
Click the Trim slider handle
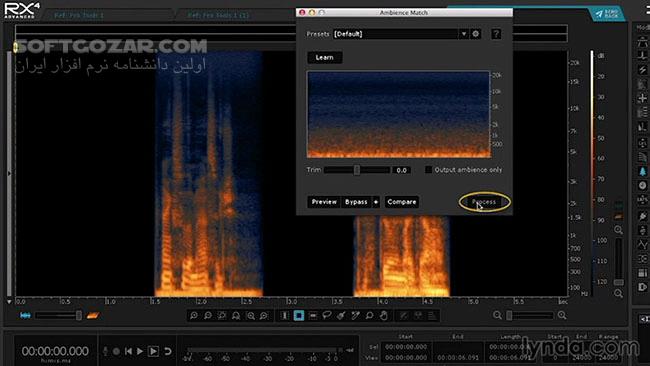click(357, 170)
